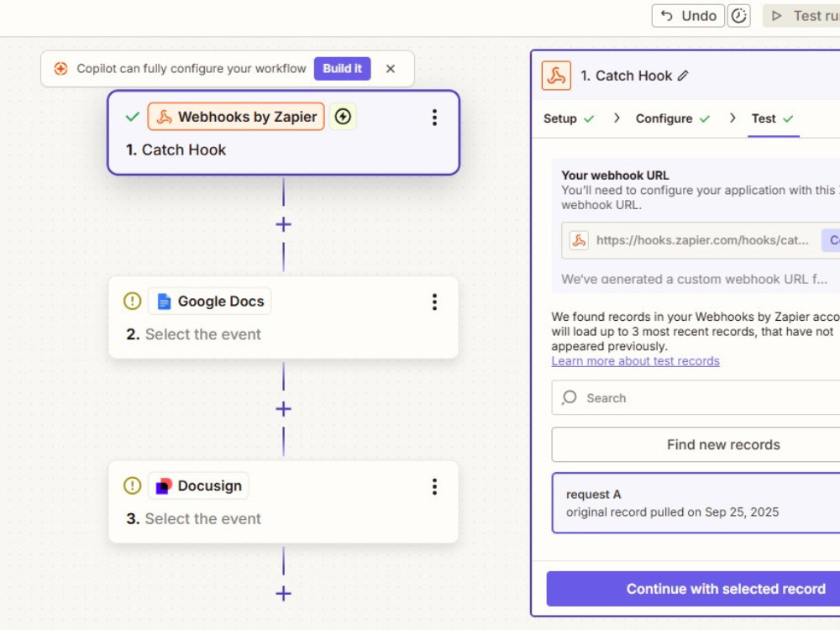
Task: Switch to the Configure tab
Action: pyautogui.click(x=672, y=118)
